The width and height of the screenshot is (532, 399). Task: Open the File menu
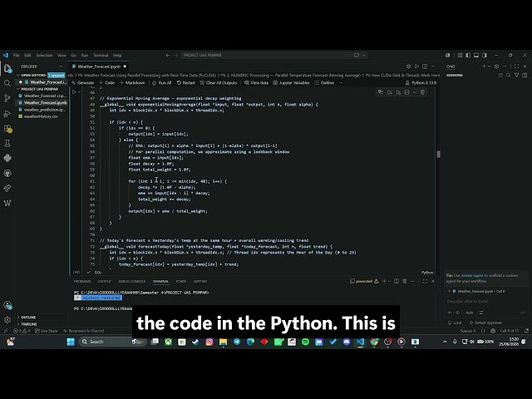tap(17, 56)
